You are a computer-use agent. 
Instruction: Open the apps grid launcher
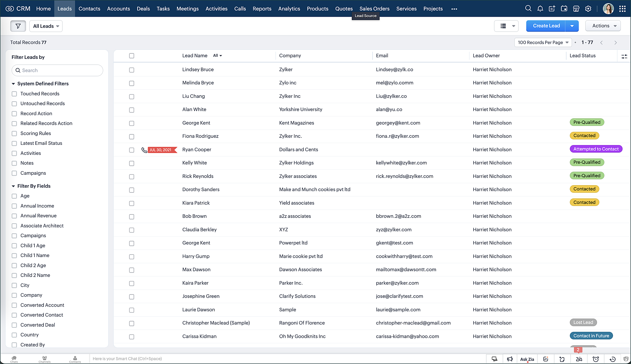click(x=622, y=9)
